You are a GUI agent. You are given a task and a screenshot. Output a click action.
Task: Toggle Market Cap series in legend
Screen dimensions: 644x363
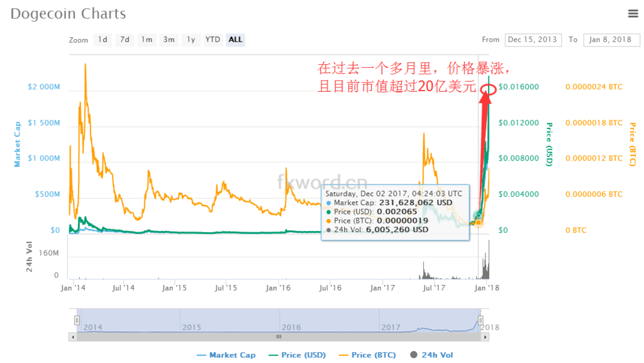pyautogui.click(x=226, y=355)
